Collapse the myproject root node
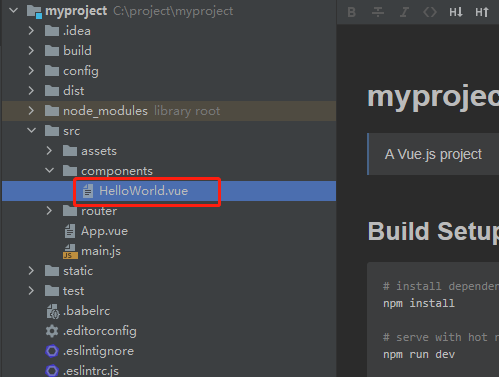 (14, 11)
